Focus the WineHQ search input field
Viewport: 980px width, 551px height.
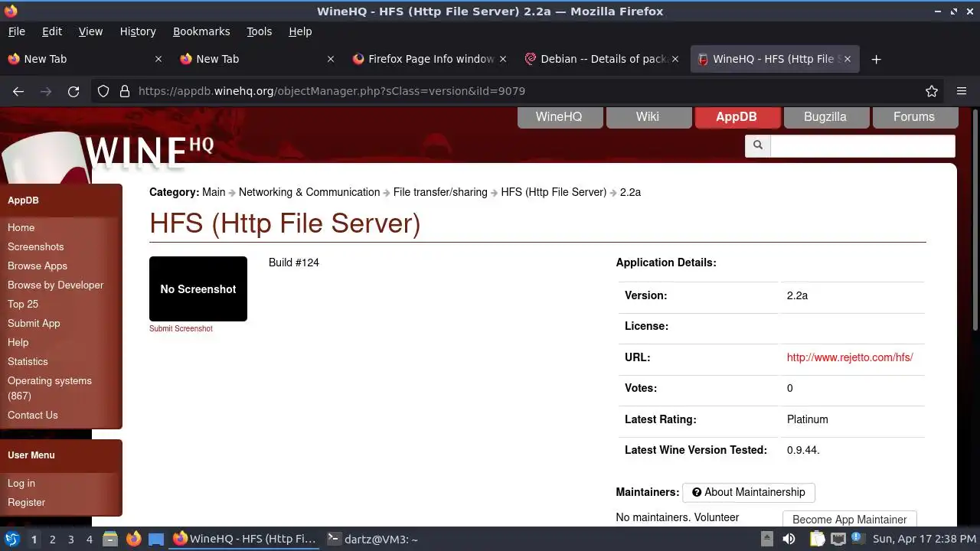coord(863,145)
